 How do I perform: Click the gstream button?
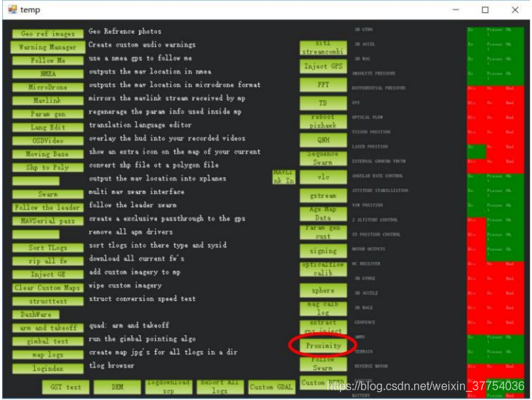[323, 196]
